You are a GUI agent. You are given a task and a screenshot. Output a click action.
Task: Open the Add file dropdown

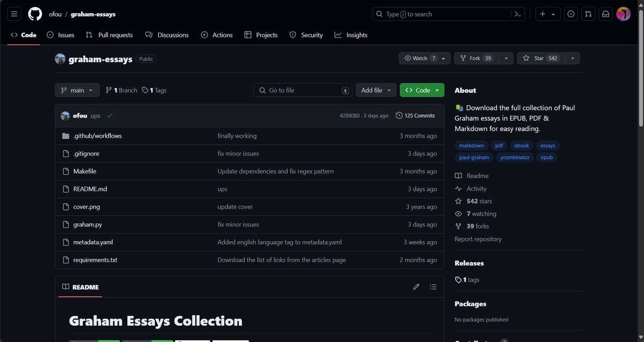coord(376,90)
